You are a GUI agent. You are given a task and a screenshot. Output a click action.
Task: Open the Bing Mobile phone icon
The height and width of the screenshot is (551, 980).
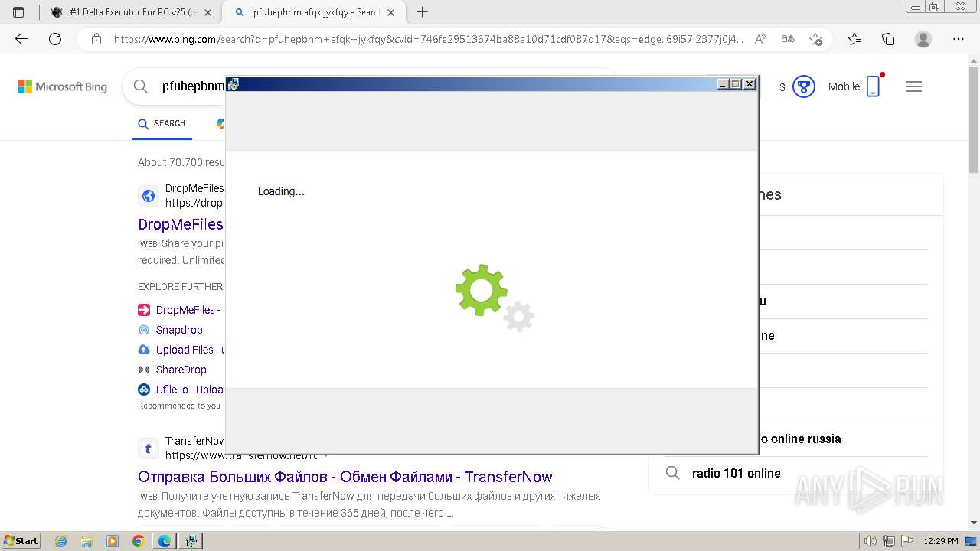pos(874,86)
